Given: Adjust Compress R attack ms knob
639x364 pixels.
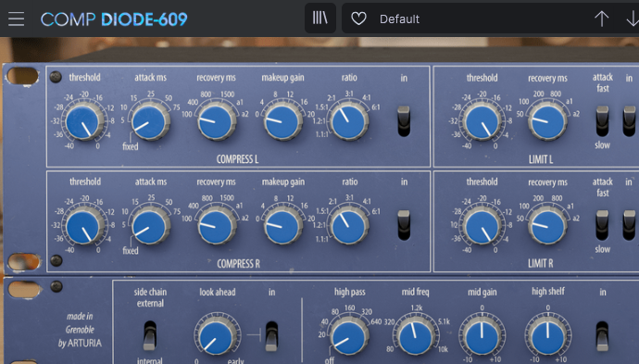Looking at the screenshot, I should [x=150, y=226].
